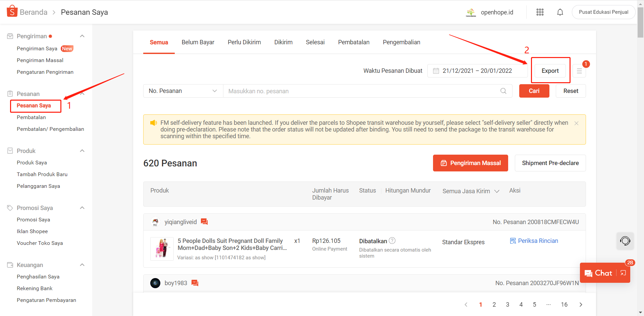Click the Export button
This screenshot has width=644, height=316.
click(x=550, y=71)
